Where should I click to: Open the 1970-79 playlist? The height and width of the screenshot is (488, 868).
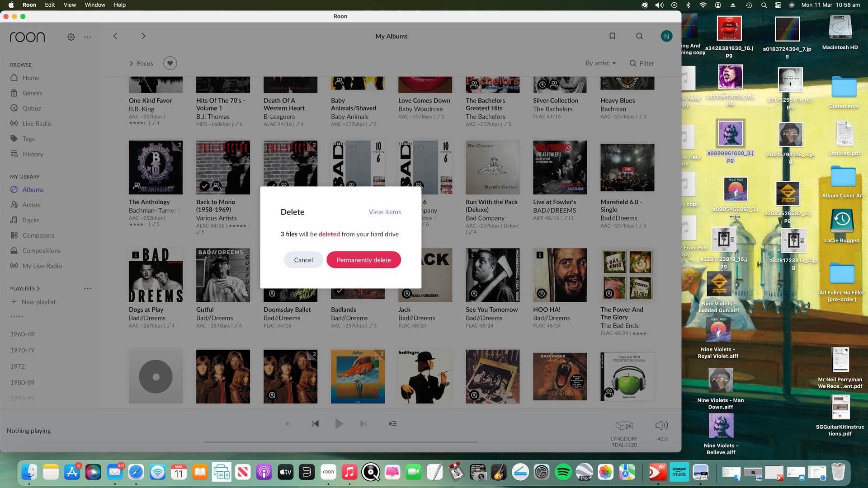click(23, 350)
